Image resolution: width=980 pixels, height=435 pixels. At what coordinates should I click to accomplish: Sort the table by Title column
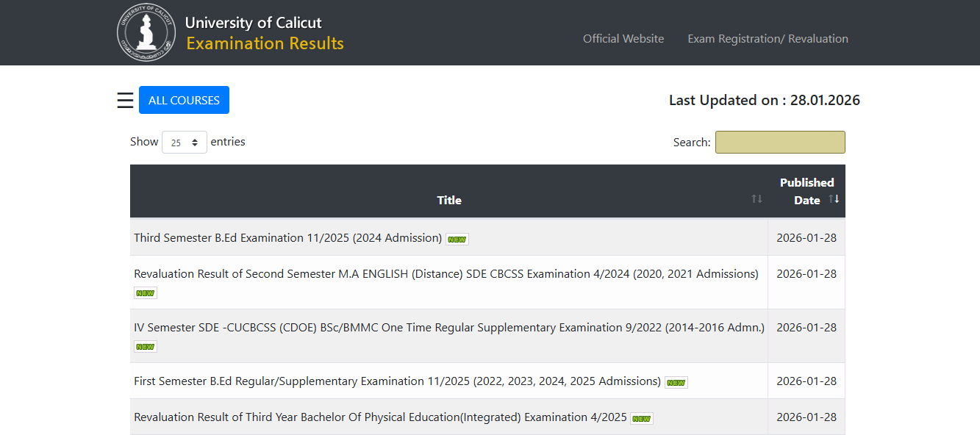[x=757, y=198]
